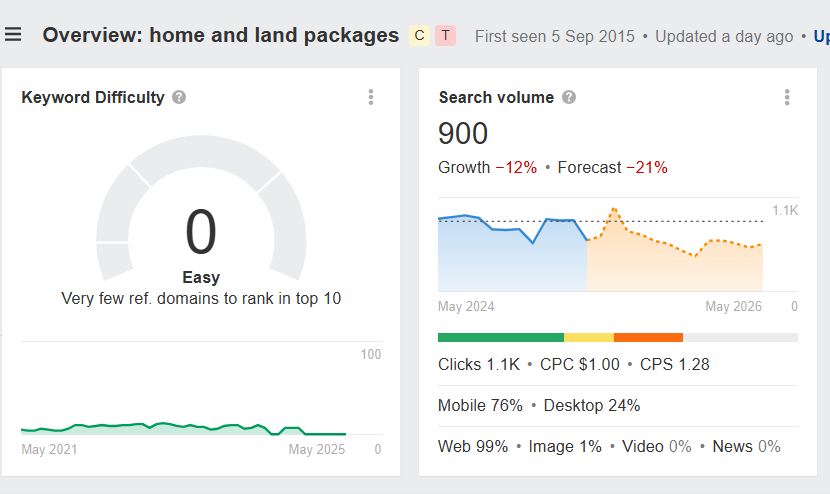Click the gray segment of clicks bar
This screenshot has height=494, width=830.
740,338
